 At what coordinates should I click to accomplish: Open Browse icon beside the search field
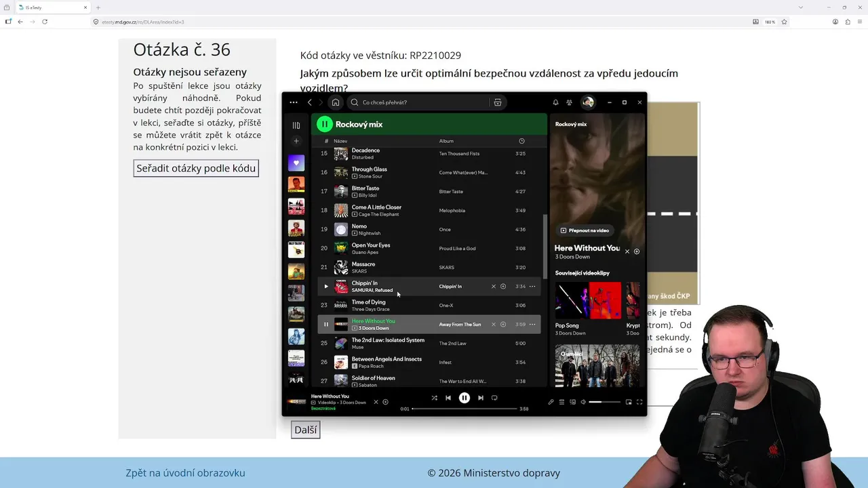[x=498, y=102]
